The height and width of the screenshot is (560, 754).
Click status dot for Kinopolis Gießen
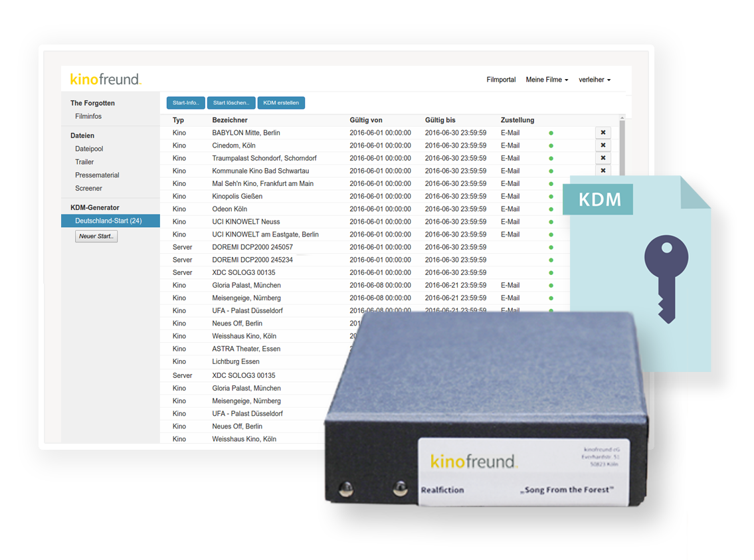[551, 197]
